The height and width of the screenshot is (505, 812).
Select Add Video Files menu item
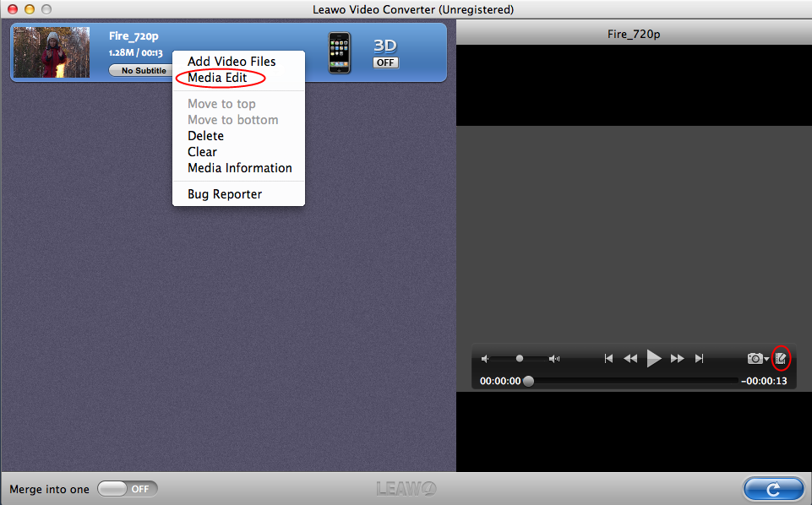click(232, 62)
